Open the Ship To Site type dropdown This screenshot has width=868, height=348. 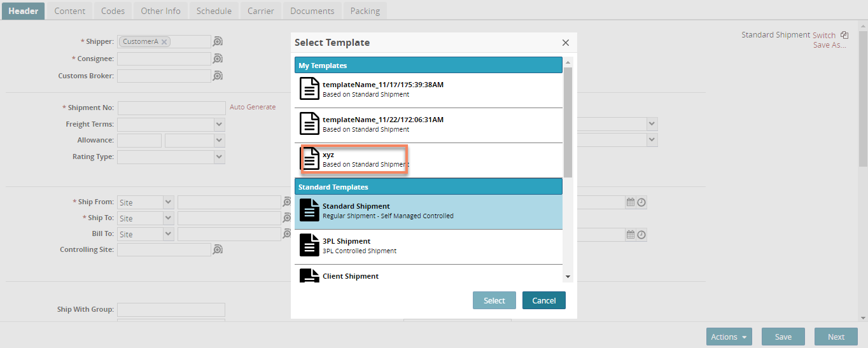(x=169, y=218)
